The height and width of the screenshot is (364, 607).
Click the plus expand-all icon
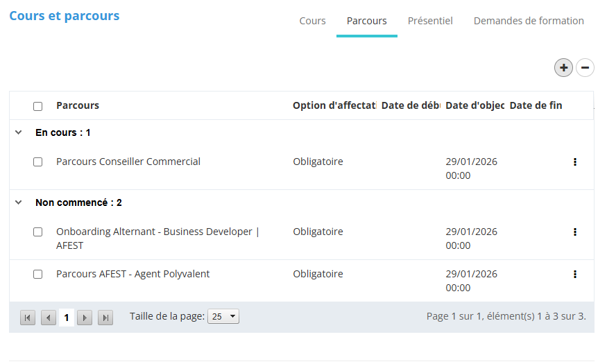click(563, 67)
